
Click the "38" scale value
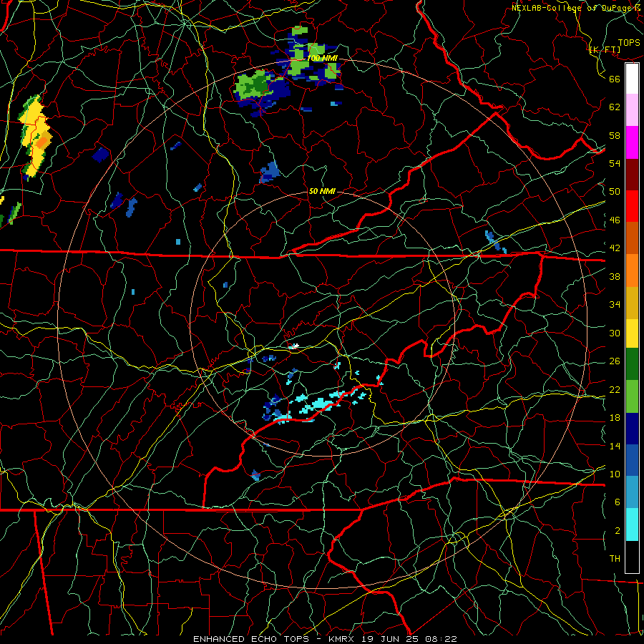[615, 276]
